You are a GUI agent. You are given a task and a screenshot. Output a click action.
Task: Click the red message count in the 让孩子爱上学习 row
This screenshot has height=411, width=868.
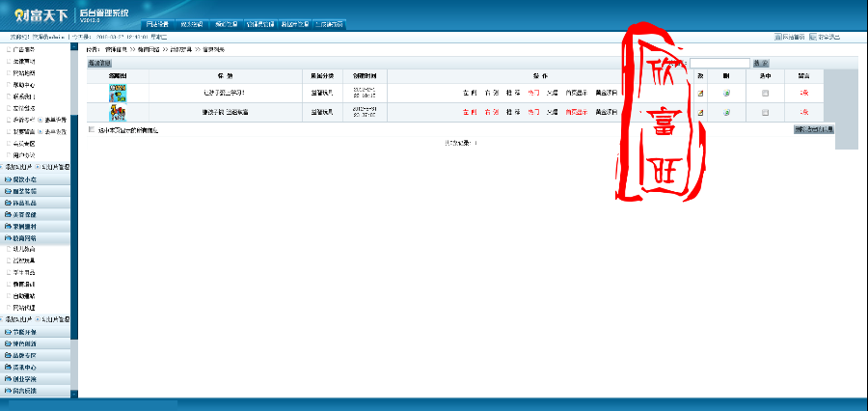click(x=803, y=94)
